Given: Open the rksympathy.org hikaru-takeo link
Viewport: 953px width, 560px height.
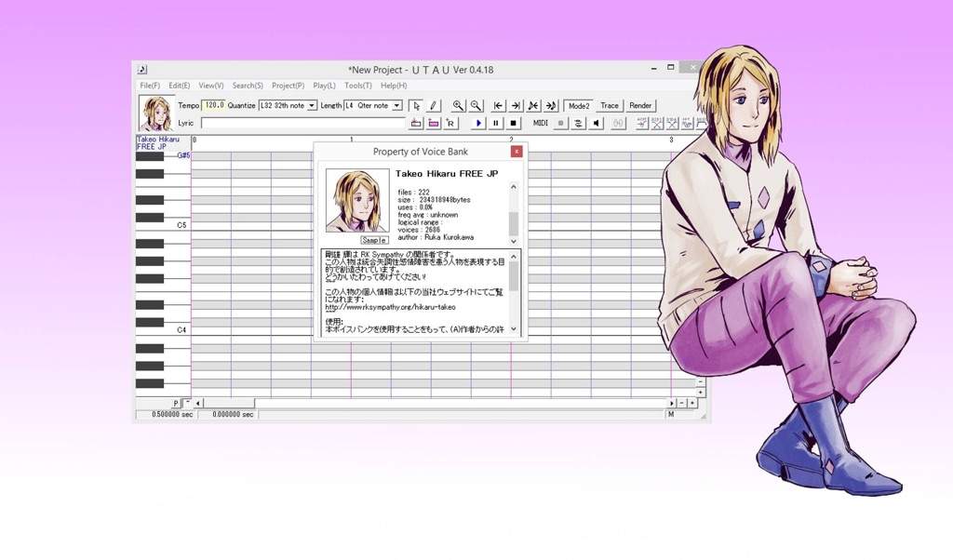Looking at the screenshot, I should pos(390,307).
